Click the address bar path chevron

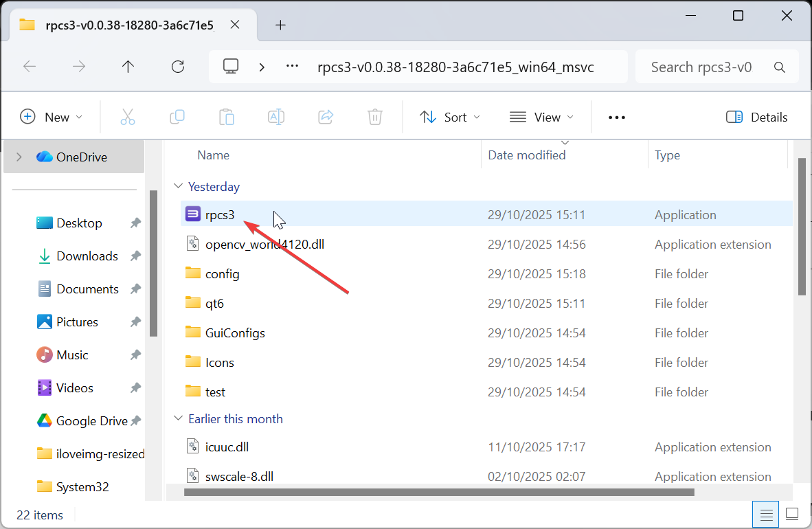click(262, 67)
